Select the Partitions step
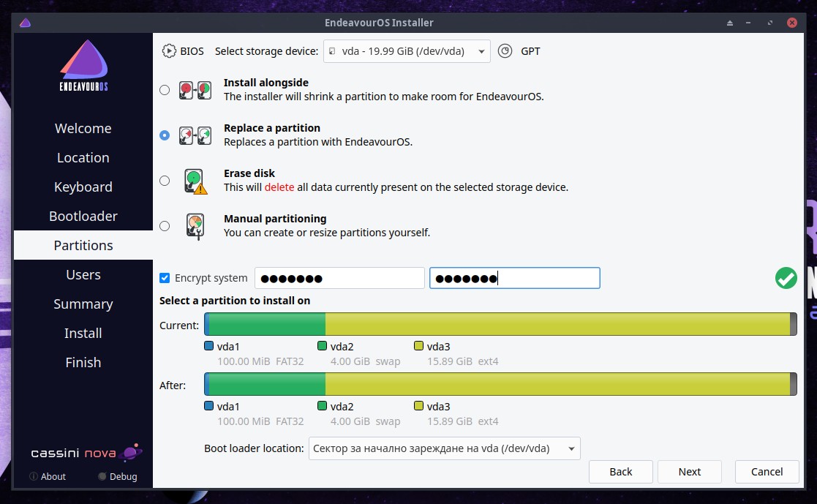This screenshot has height=504, width=817. tap(83, 245)
